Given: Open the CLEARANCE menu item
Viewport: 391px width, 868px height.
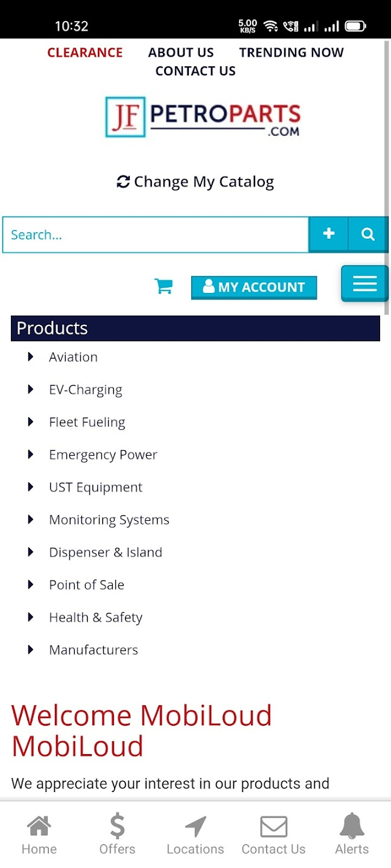Looking at the screenshot, I should 84,52.
